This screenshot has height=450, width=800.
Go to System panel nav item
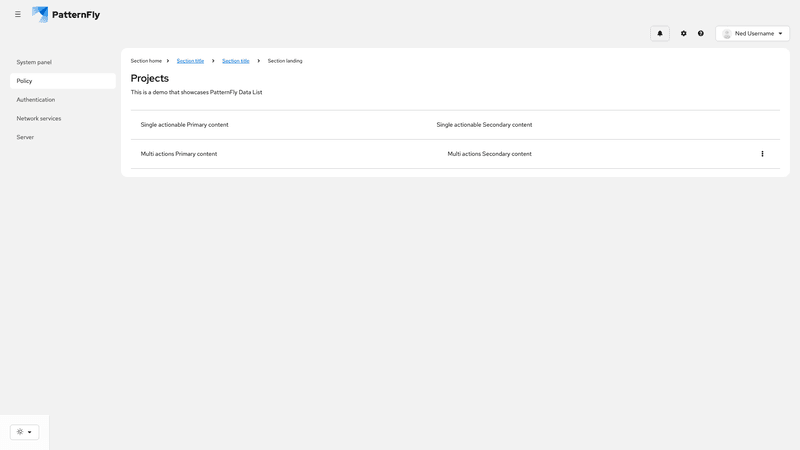(63, 62)
